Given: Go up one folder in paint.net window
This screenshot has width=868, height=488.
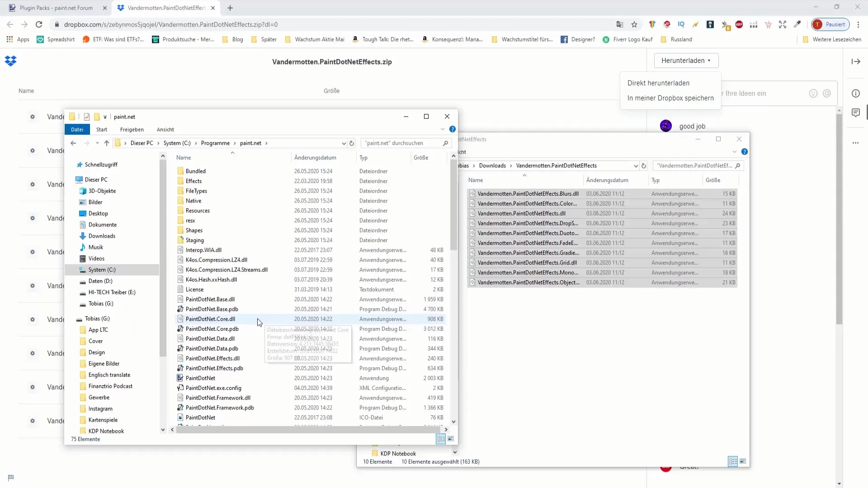Looking at the screenshot, I should pyautogui.click(x=107, y=143).
